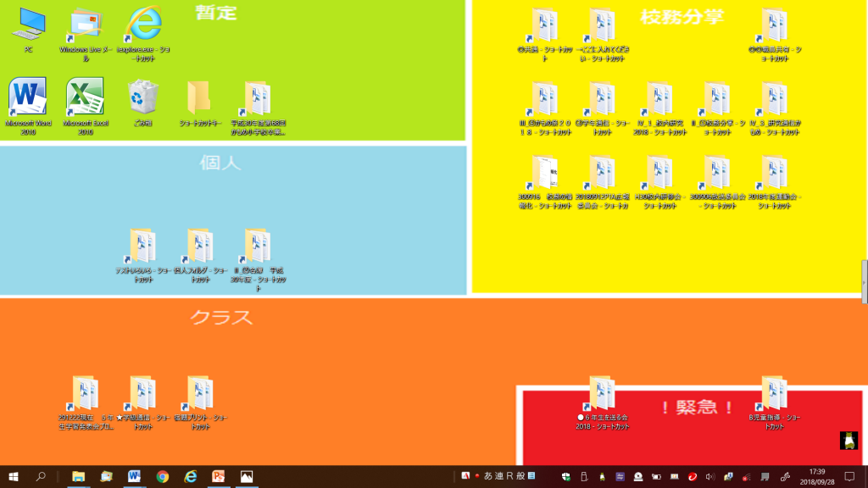Open the Start menu
The width and height of the screenshot is (868, 488).
(15, 478)
